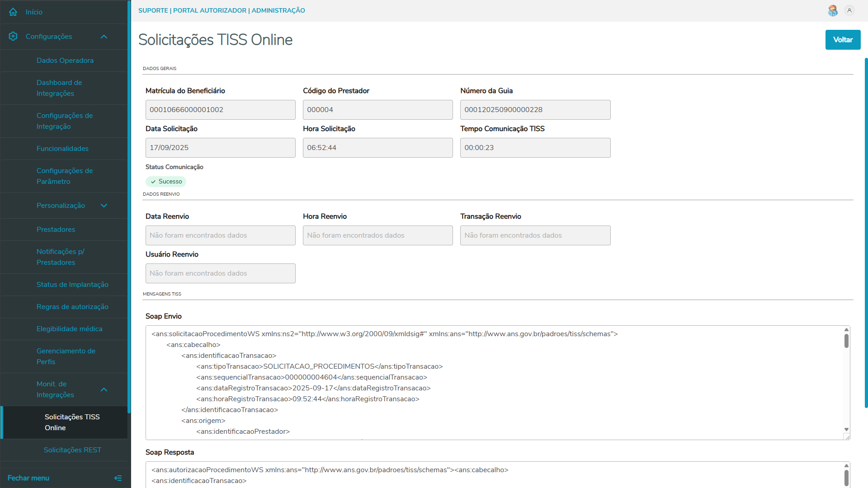Click the Fechar menu link
The width and height of the screenshot is (868, 488).
click(28, 478)
